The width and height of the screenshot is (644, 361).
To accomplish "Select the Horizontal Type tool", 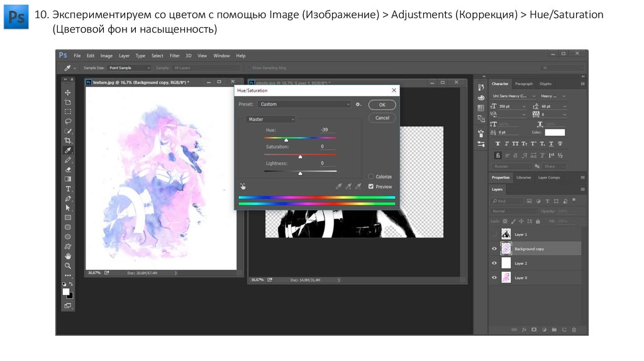I will point(68,189).
